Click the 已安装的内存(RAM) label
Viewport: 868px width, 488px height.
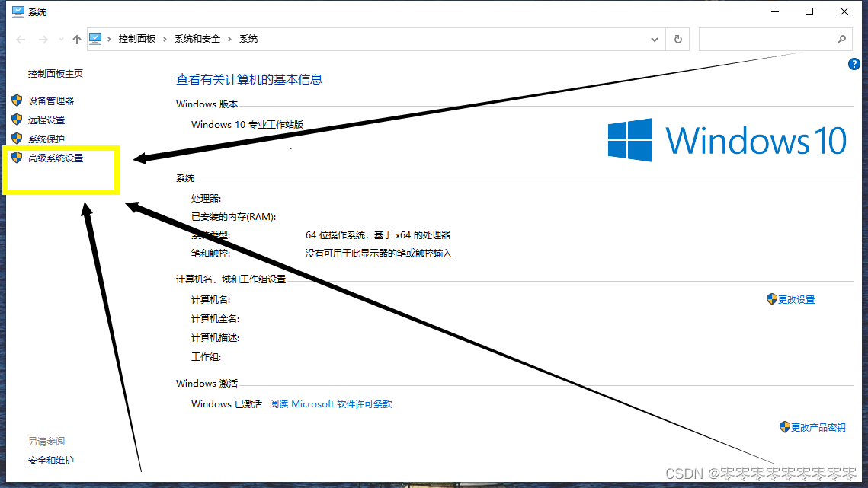tap(234, 217)
